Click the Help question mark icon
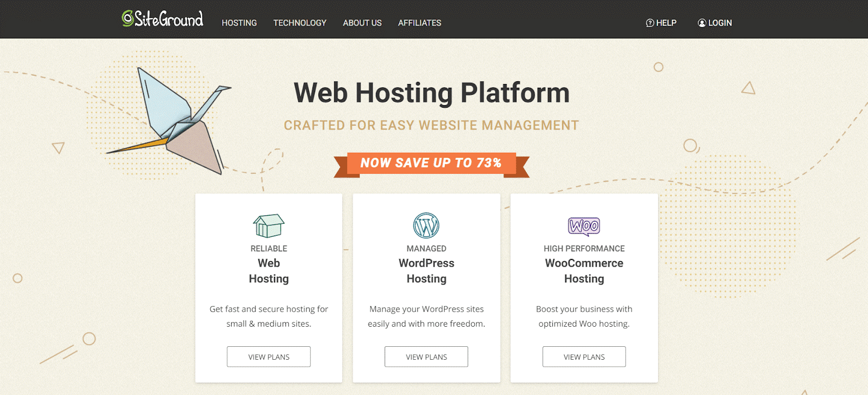Screen dimensions: 868x395 pyautogui.click(x=649, y=23)
